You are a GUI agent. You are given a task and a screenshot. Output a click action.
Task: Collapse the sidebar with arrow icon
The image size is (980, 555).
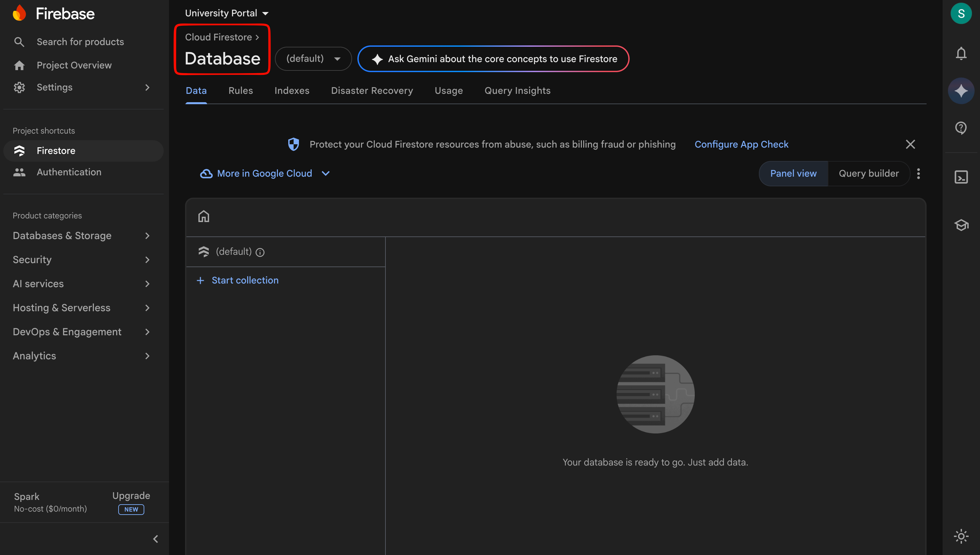click(x=156, y=539)
